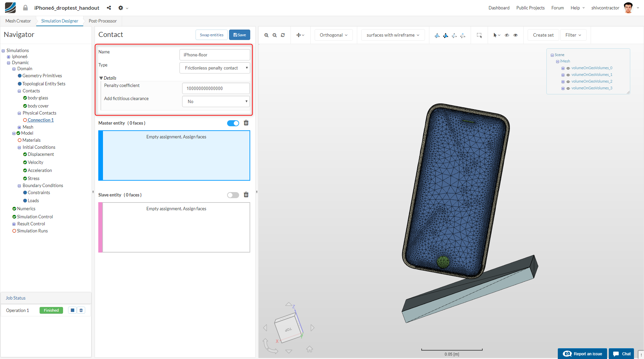The height and width of the screenshot is (359, 644).
Task: Zoom in on the 3D viewer
Action: 266,35
